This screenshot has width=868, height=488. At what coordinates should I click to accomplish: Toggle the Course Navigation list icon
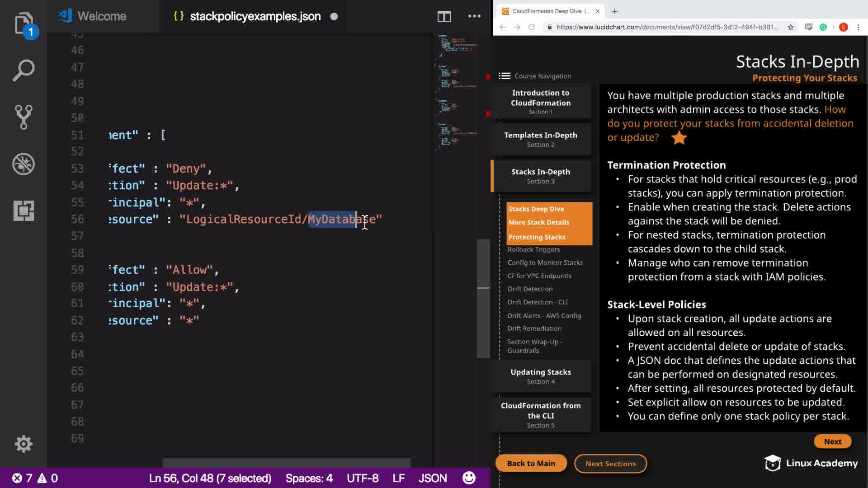(x=505, y=76)
